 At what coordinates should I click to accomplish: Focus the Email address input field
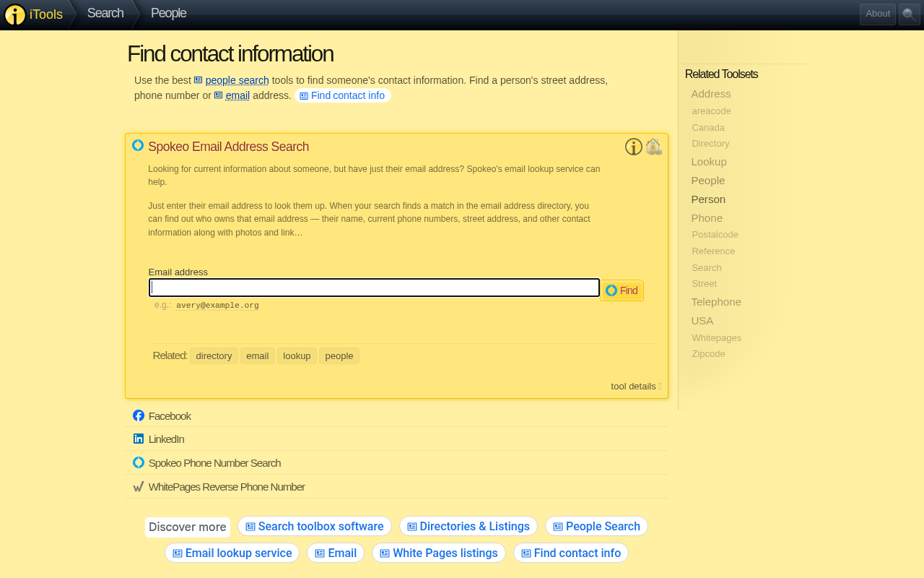tap(375, 288)
